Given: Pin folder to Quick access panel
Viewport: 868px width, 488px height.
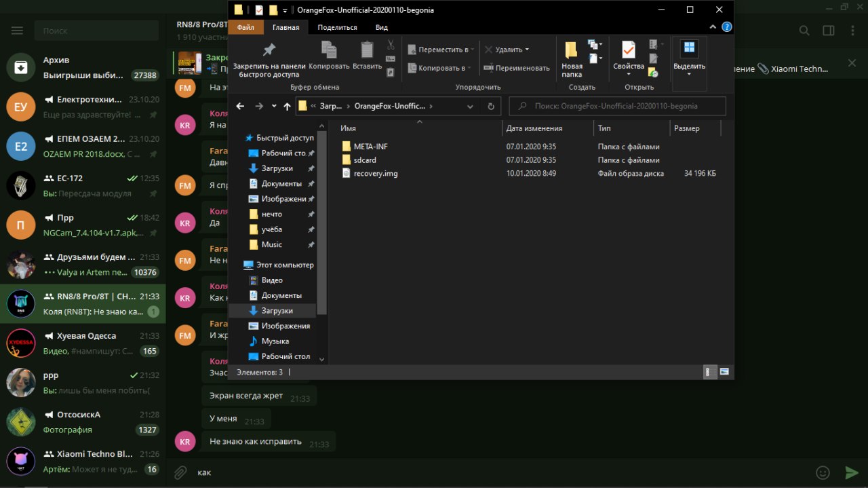Looking at the screenshot, I should pos(269,60).
